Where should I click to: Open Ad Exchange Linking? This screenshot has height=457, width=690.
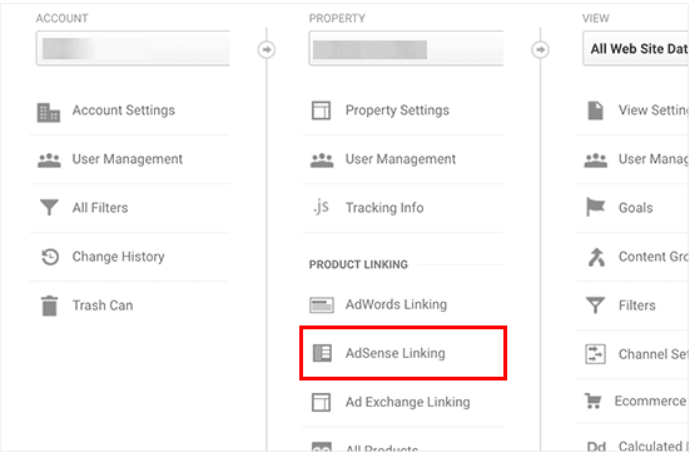tap(407, 402)
